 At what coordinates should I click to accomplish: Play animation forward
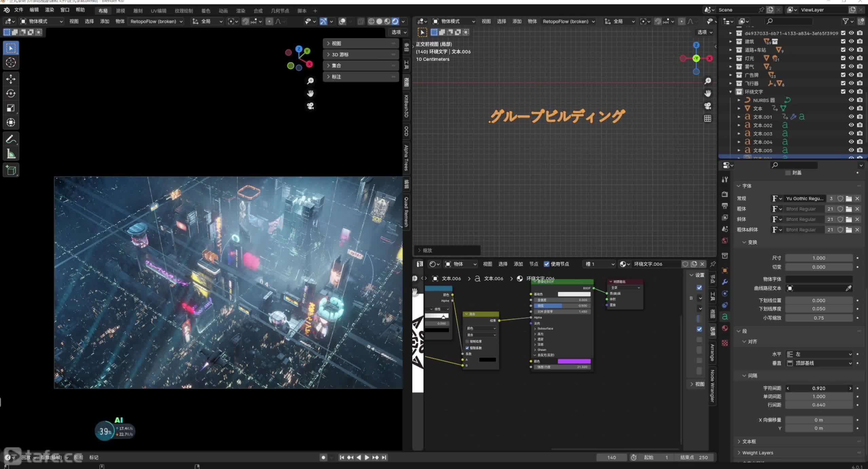[367, 457]
